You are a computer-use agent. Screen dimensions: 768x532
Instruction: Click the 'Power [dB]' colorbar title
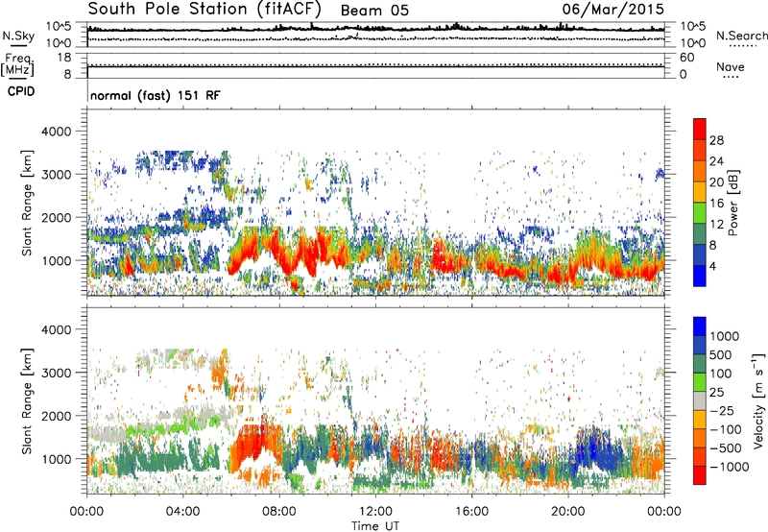tap(732, 203)
